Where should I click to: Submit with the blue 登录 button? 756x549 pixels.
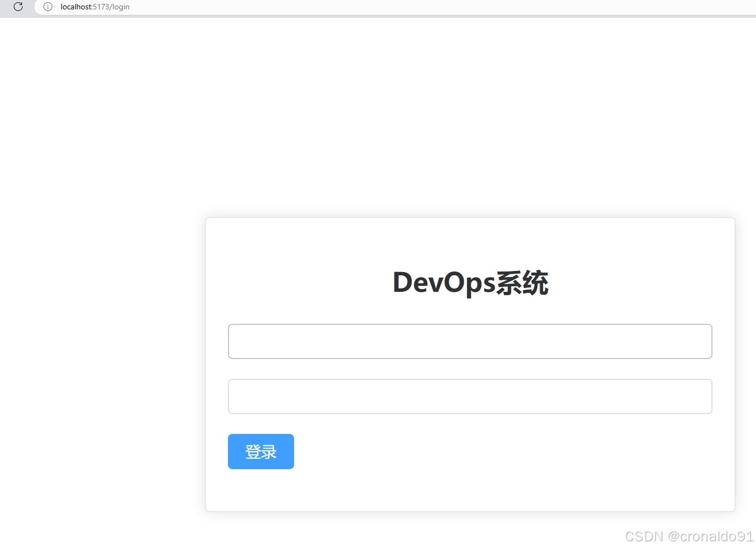coord(260,452)
